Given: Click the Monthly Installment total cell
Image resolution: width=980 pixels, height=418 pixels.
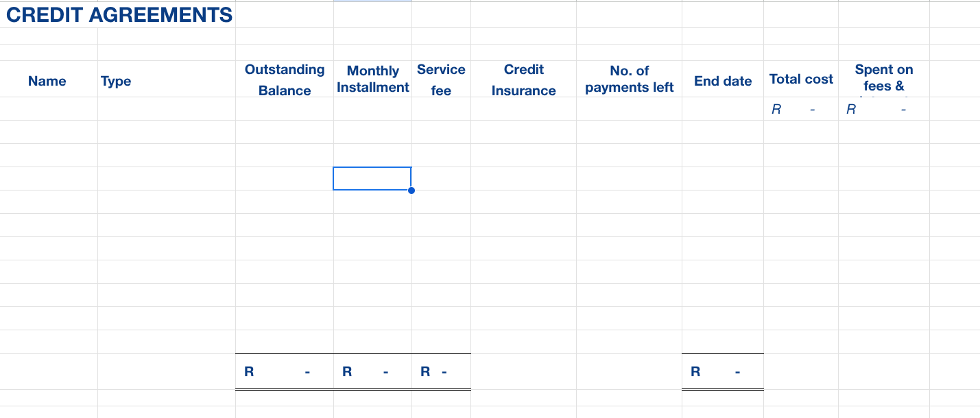Looking at the screenshot, I should (372, 371).
